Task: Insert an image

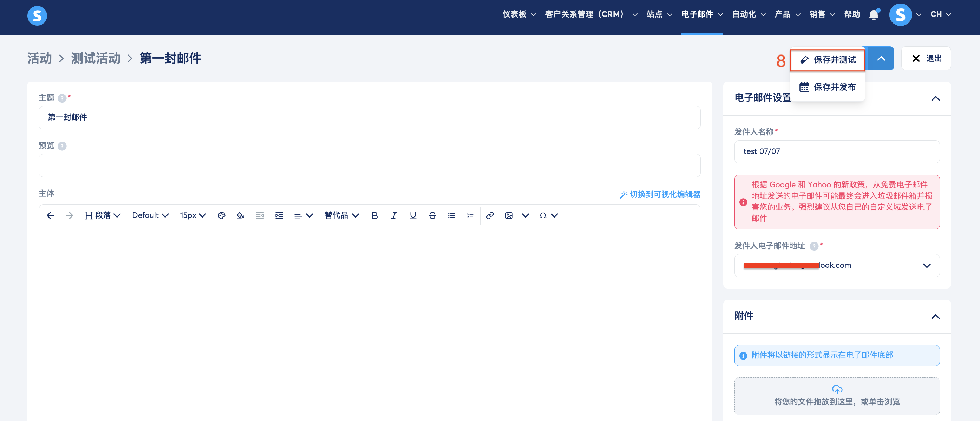Action: [x=509, y=215]
